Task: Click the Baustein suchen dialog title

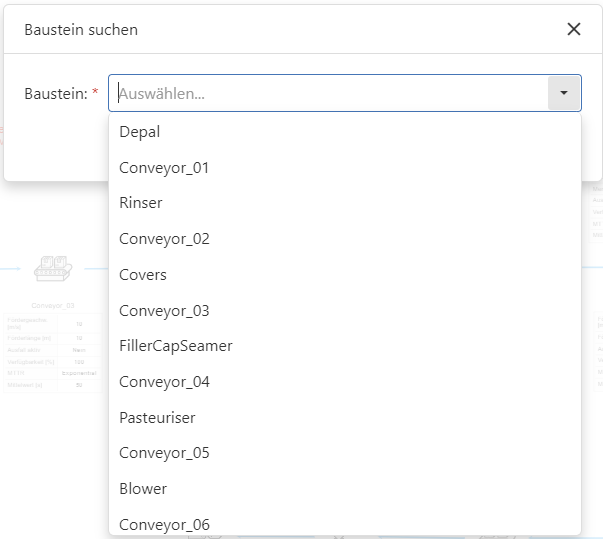Action: [x=81, y=30]
